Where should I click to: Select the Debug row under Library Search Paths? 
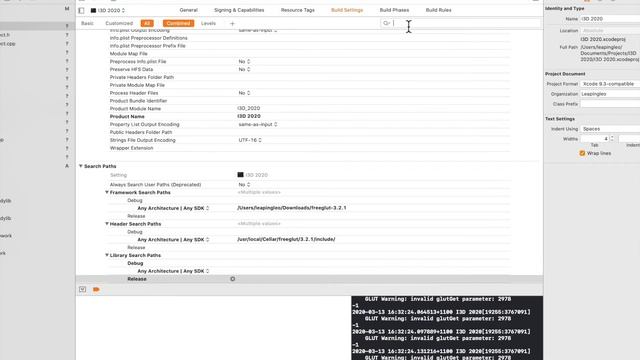click(x=293, y=263)
